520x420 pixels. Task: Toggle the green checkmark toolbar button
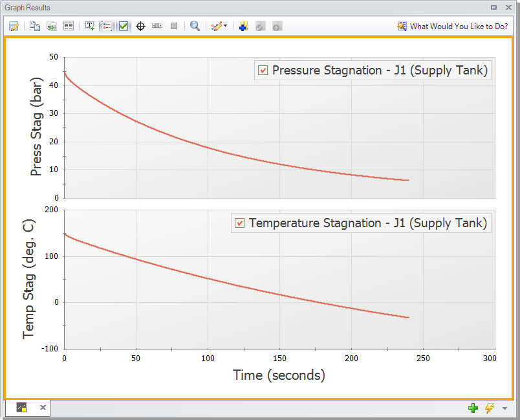pos(124,27)
